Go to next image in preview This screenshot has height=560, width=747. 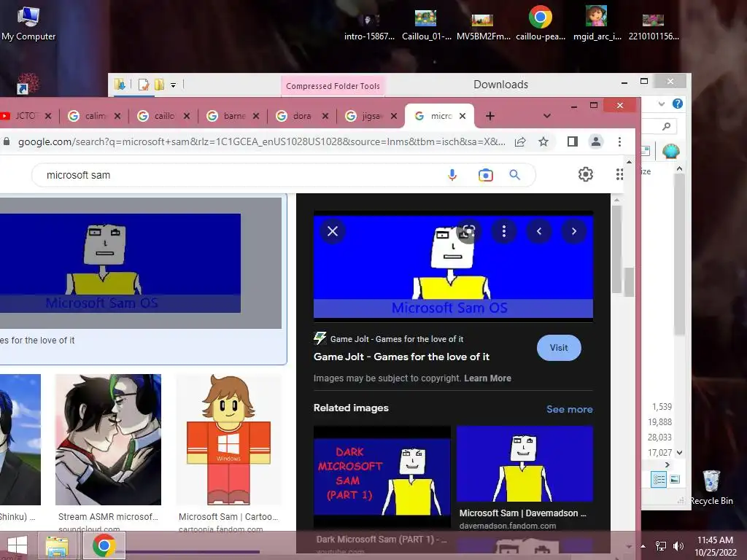[x=574, y=231]
